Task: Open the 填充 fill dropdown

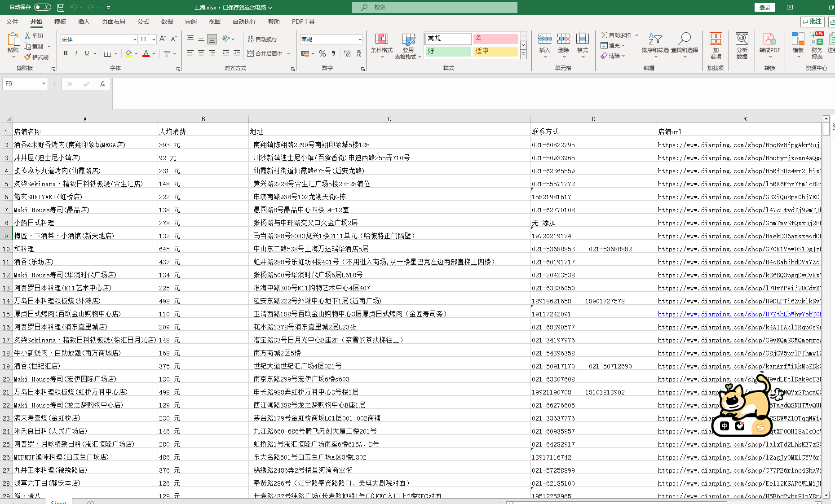Action: pos(623,45)
